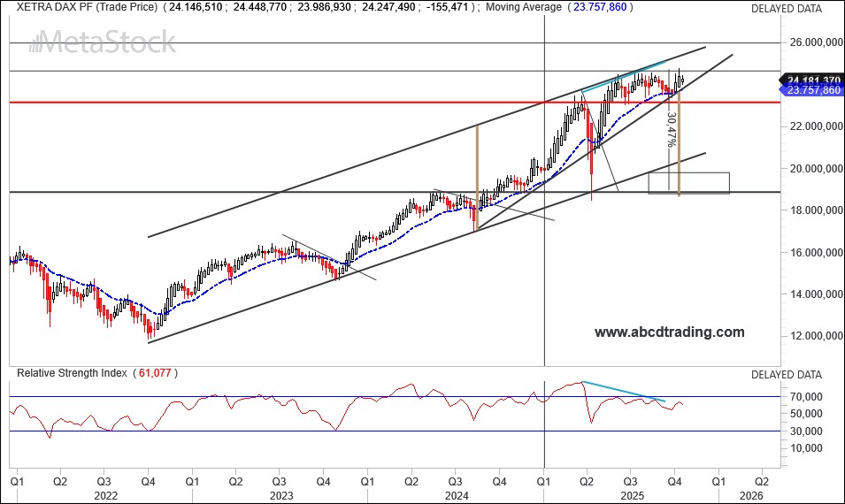
Task: Select the cyan trendline above price highs
Action: (624, 76)
